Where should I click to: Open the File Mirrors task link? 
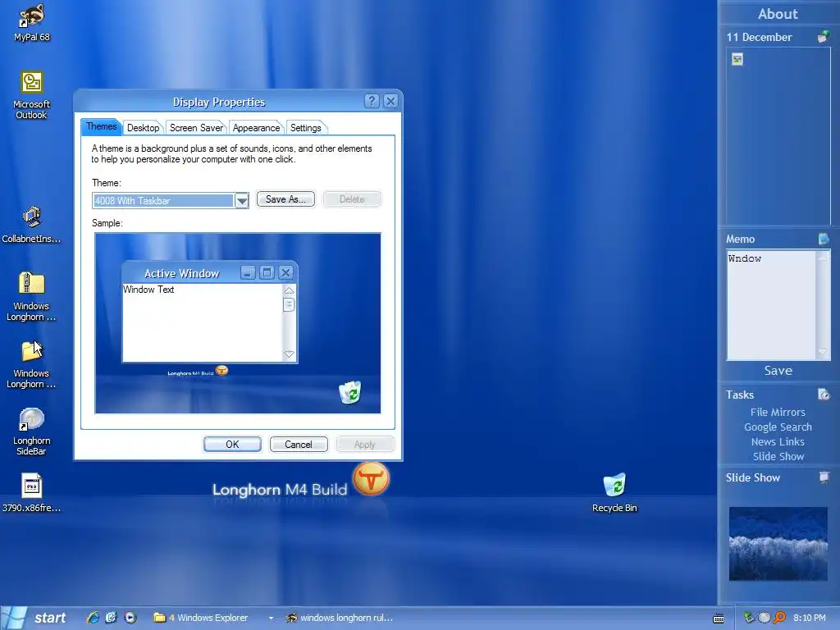778,412
